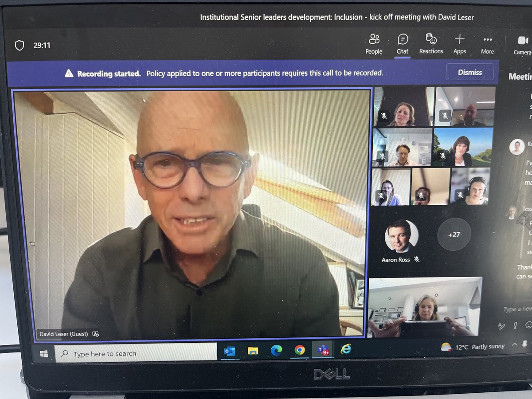Click the recording warning triangle icon
This screenshot has height=399, width=532.
point(69,73)
